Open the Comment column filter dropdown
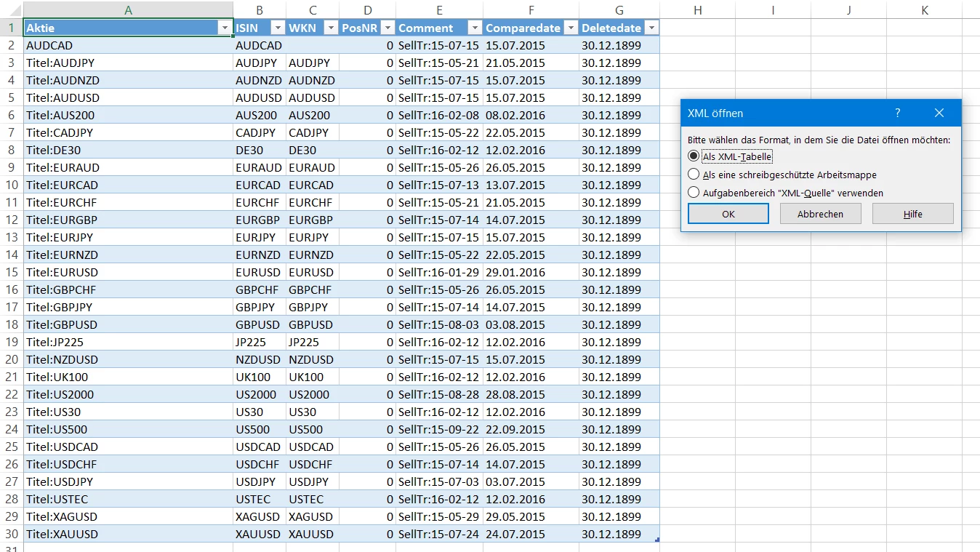The image size is (980, 552). point(475,28)
